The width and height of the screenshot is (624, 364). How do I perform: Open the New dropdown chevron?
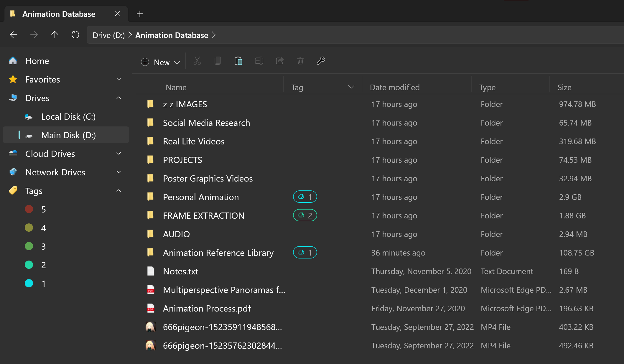177,62
